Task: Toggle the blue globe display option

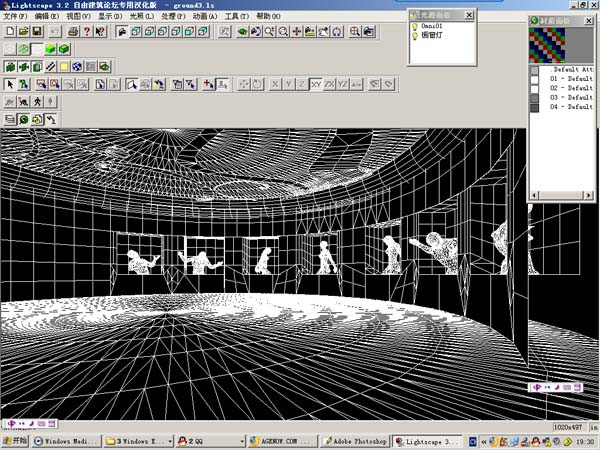Action: (77, 67)
